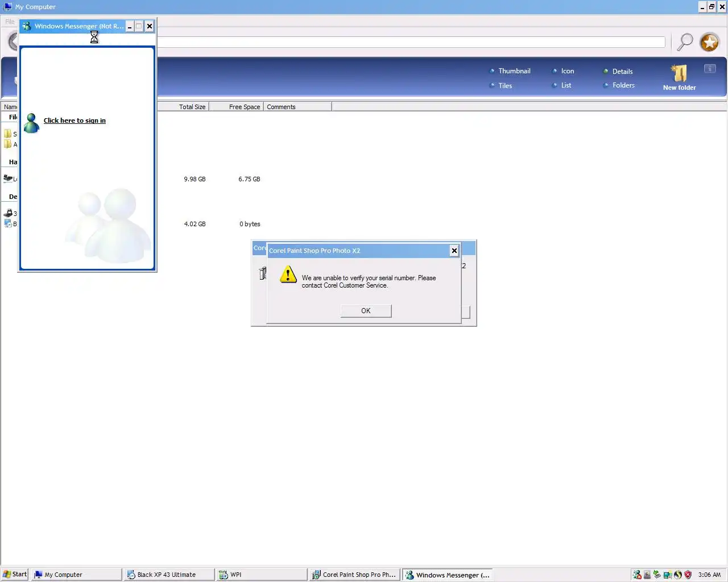This screenshot has height=582, width=728.
Task: Click the second yellow folder icon in file list
Action: [7, 144]
